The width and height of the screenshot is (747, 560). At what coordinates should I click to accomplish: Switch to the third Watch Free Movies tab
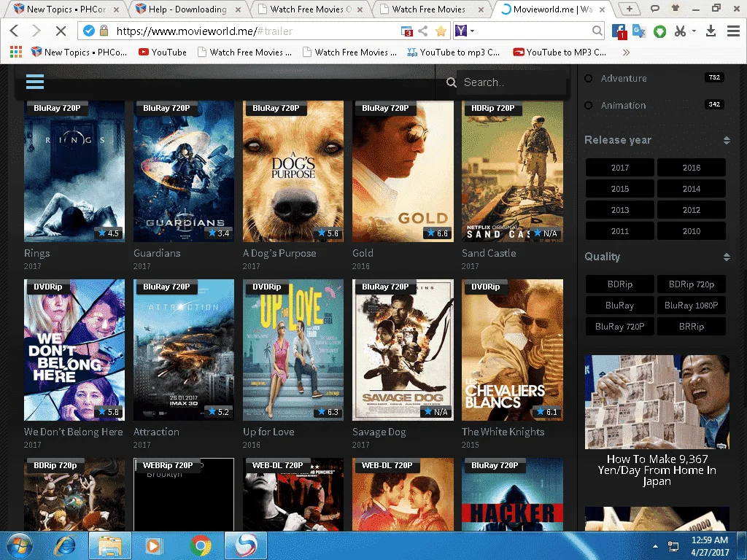[x=309, y=9]
